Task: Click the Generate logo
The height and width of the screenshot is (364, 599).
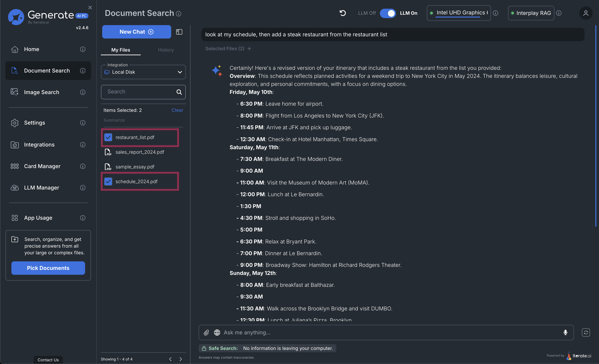Action: tap(48, 17)
